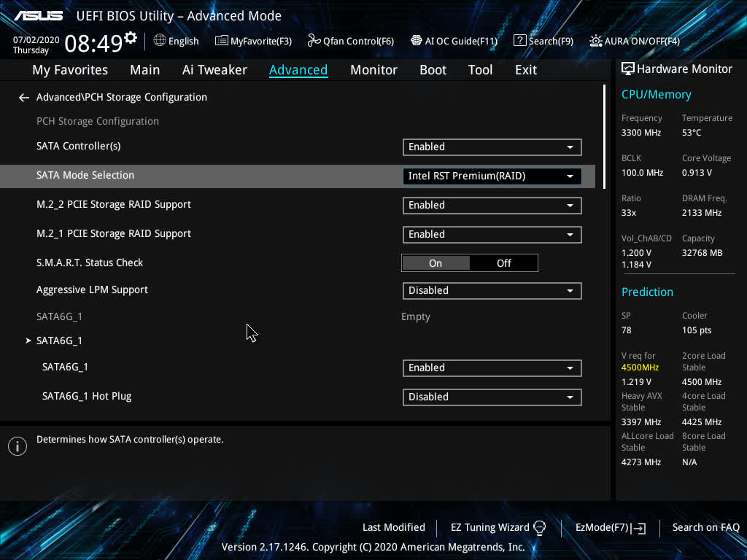
Task: Select SATA6G_1 Hot Plug label
Action: pos(87,396)
